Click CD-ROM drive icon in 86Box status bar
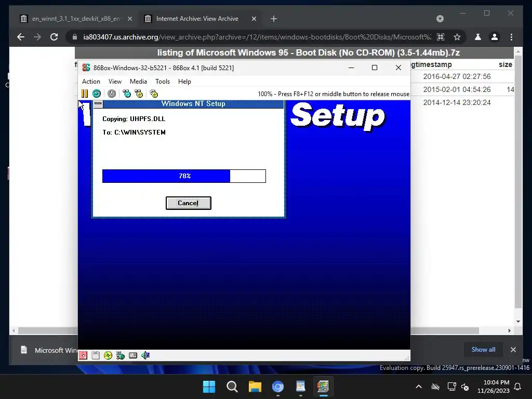 (108, 355)
